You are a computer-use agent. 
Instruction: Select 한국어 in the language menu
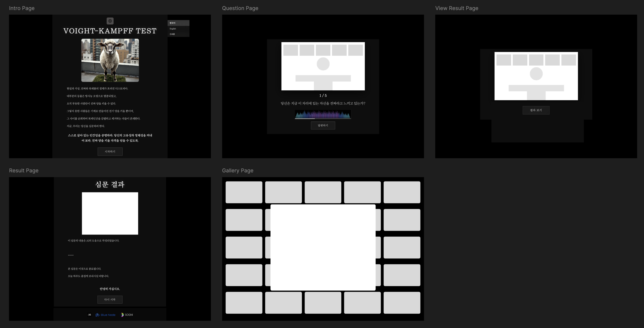pos(173,23)
